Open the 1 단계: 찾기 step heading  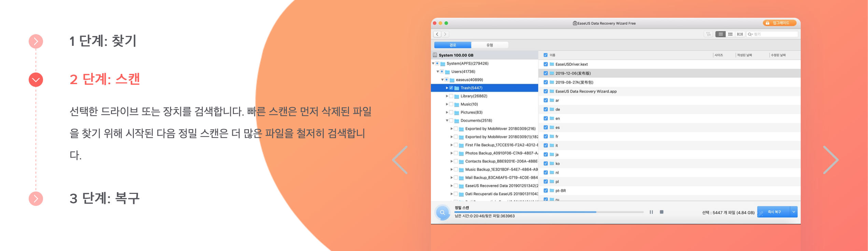pos(103,41)
